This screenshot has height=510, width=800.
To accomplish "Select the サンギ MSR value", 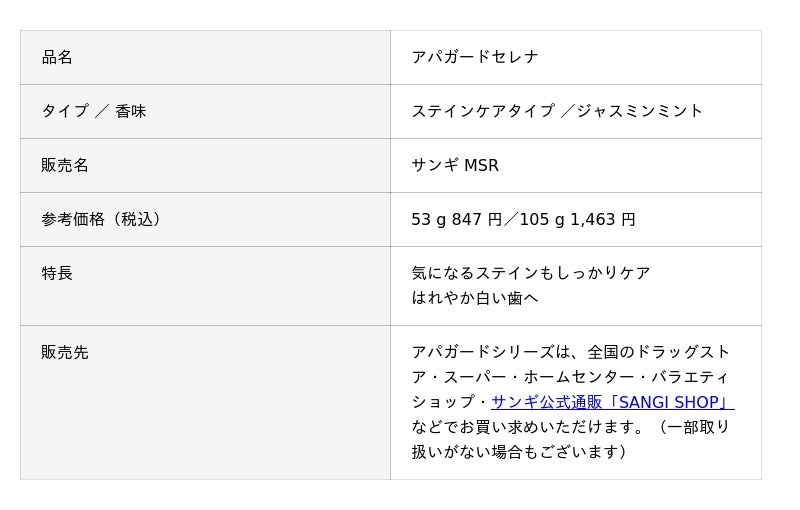I will click(455, 165).
